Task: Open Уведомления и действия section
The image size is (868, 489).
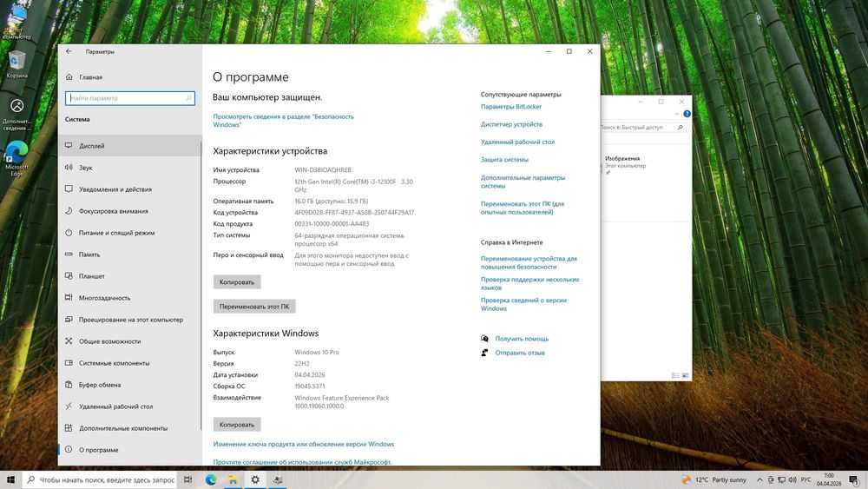Action: [129, 188]
